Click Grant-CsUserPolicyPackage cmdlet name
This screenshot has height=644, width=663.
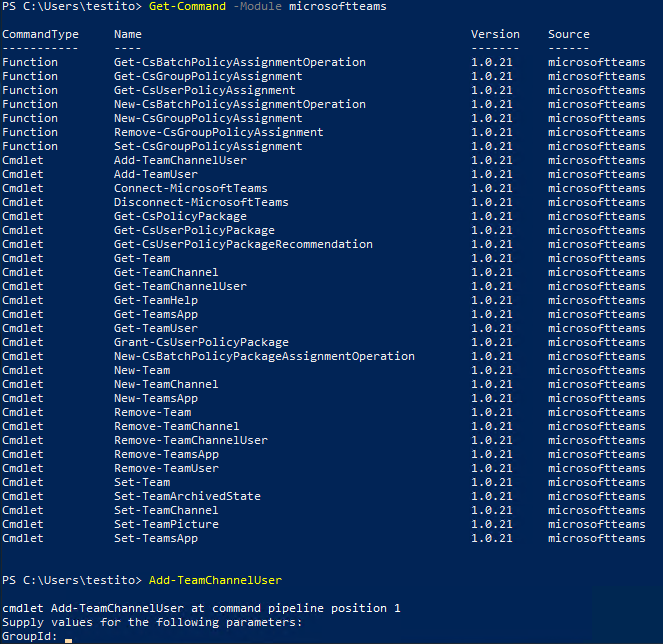click(201, 342)
